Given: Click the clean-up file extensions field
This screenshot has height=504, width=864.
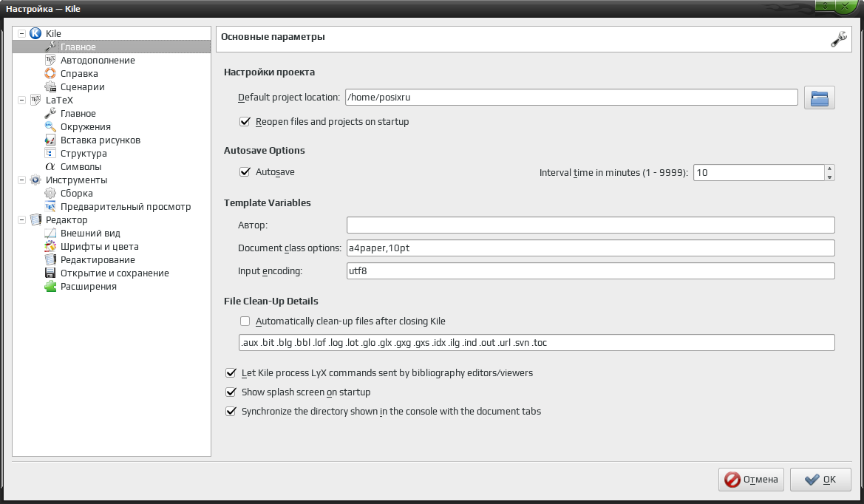Looking at the screenshot, I should click(537, 343).
